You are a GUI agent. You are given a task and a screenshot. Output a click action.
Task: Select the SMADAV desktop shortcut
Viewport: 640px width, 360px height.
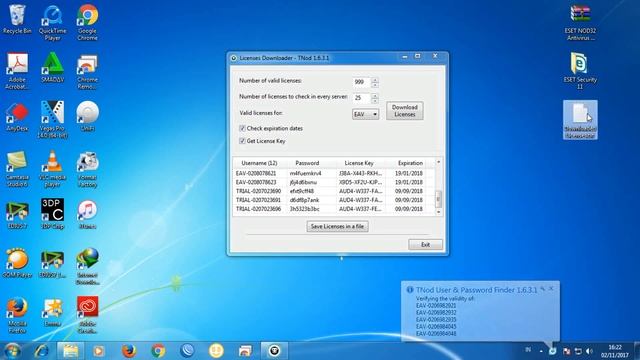coord(53,67)
